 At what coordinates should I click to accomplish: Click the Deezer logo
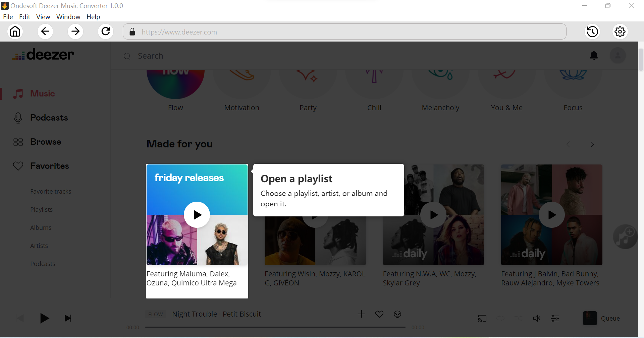pyautogui.click(x=43, y=54)
